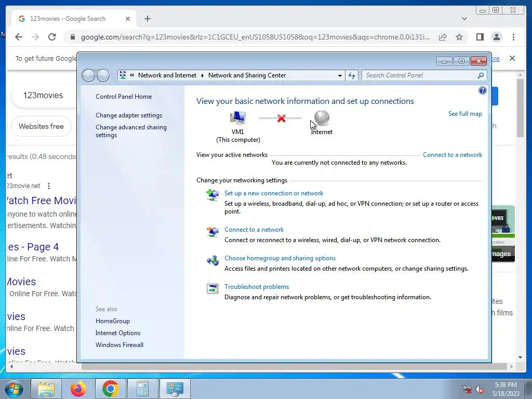Image resolution: width=532 pixels, height=399 pixels.
Task: Click Chrome address bar URL
Action: click(x=255, y=37)
